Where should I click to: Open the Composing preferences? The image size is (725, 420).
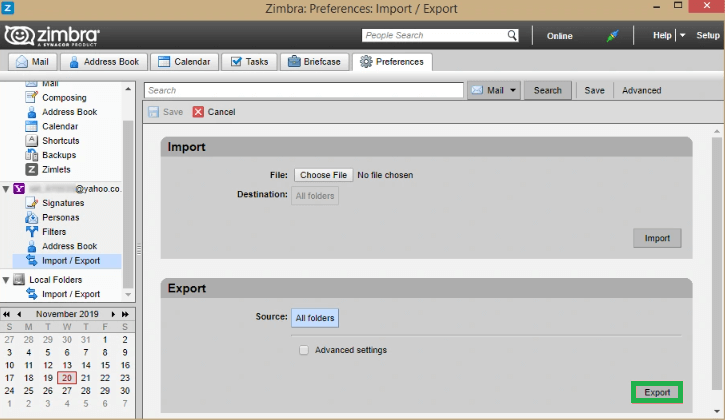click(64, 98)
